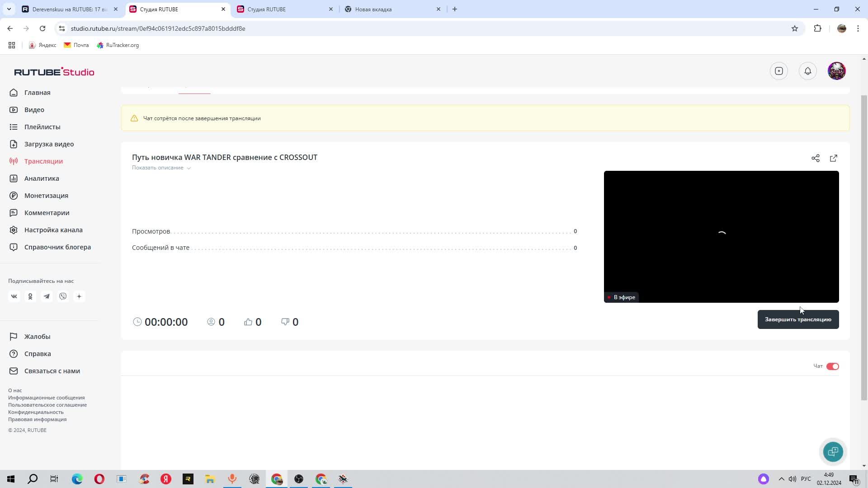Open the Windows Start menu
The width and height of the screenshot is (868, 488).
[11, 479]
